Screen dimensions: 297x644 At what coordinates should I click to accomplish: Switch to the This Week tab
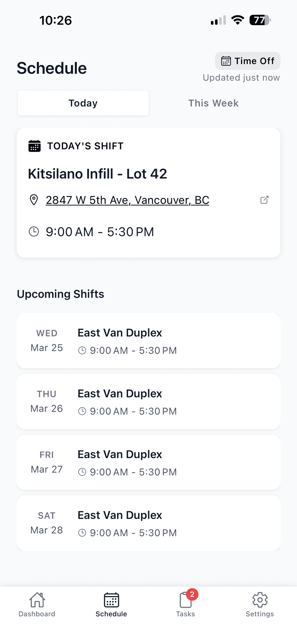(213, 103)
